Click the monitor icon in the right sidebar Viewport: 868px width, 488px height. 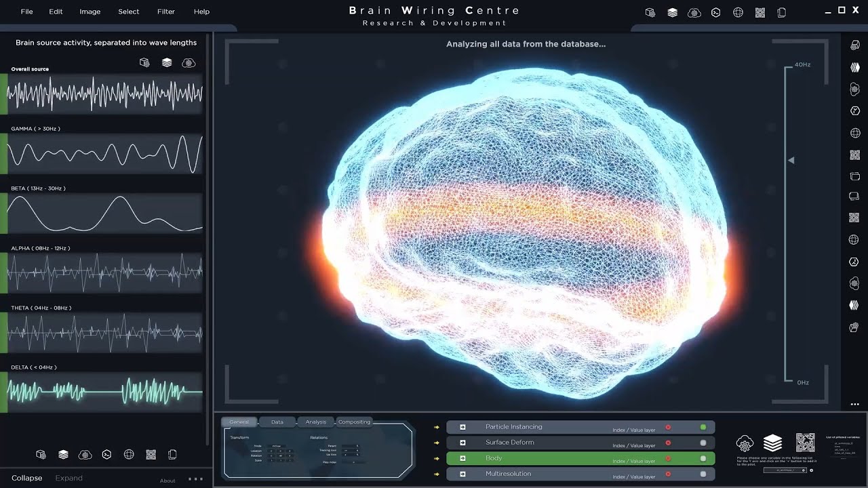point(854,197)
